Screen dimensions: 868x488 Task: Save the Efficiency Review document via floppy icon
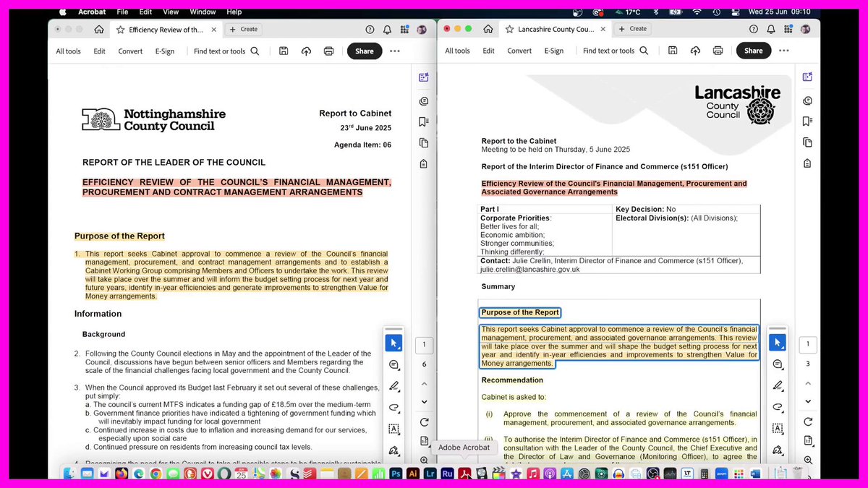point(284,51)
